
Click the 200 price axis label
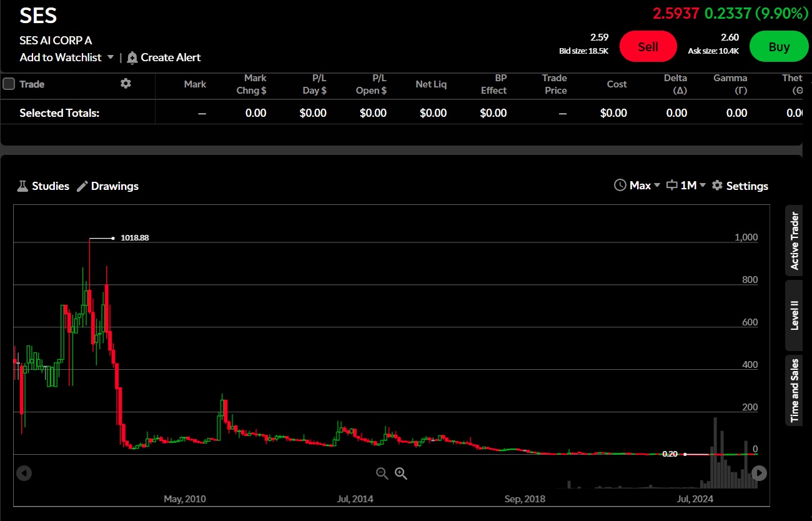click(x=750, y=407)
